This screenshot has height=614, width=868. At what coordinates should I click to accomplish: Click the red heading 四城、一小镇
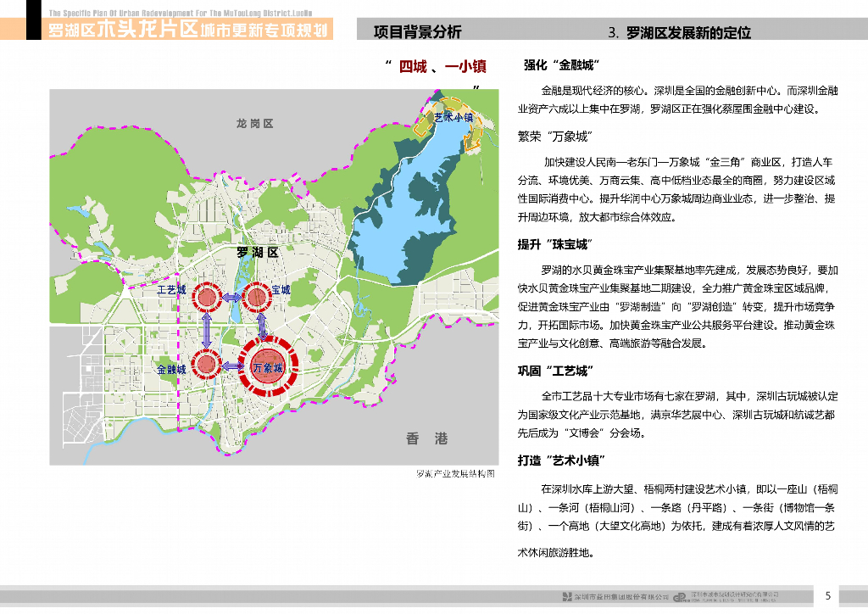[442, 67]
